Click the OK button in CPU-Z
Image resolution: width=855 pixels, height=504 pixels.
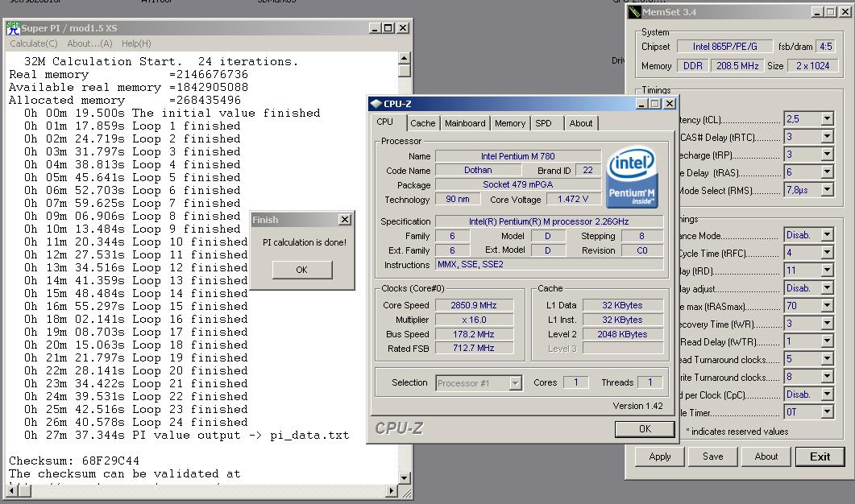click(645, 429)
